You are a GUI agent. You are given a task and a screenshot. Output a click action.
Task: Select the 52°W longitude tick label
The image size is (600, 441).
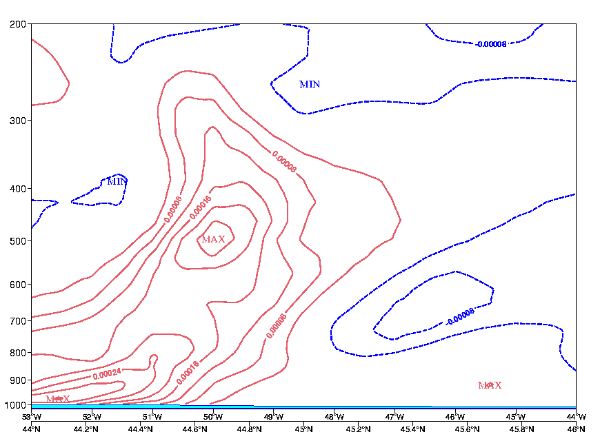point(91,417)
